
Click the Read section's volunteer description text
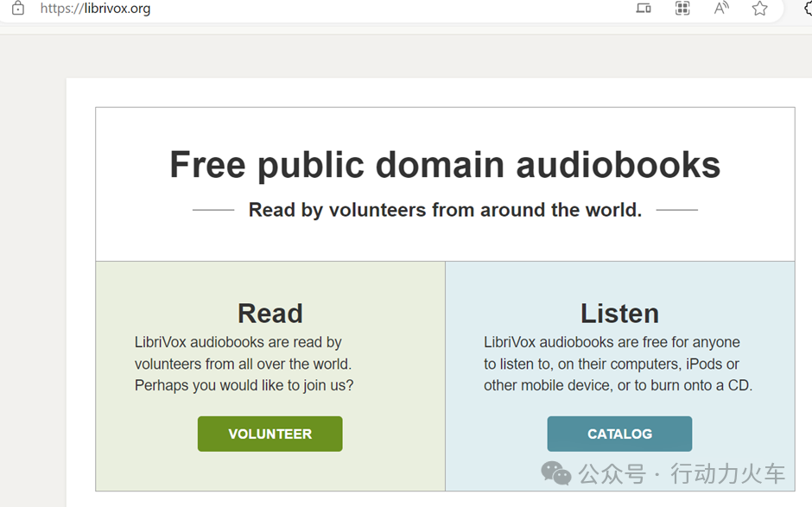pos(243,353)
